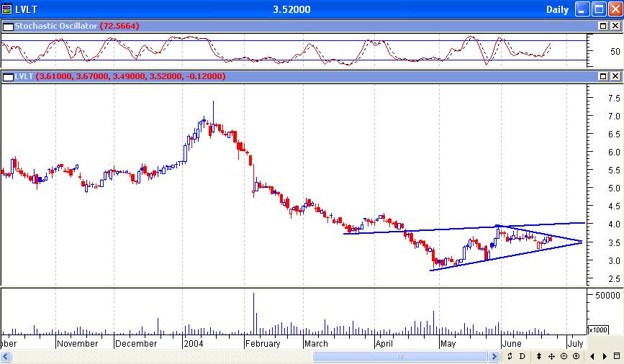Image resolution: width=624 pixels, height=364 pixels.
Task: Click the July date axis label
Action: pyautogui.click(x=576, y=343)
